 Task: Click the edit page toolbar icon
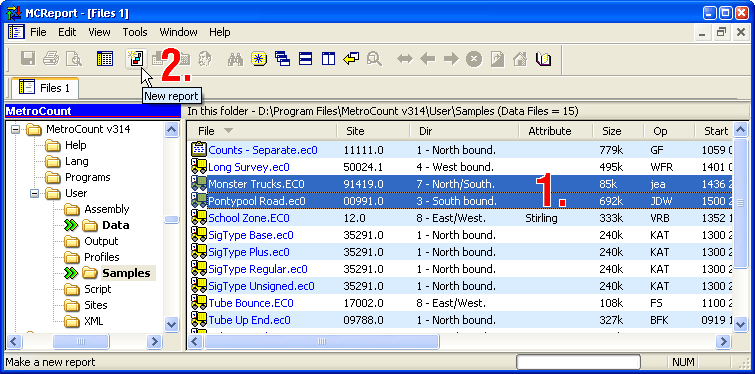pos(497,59)
